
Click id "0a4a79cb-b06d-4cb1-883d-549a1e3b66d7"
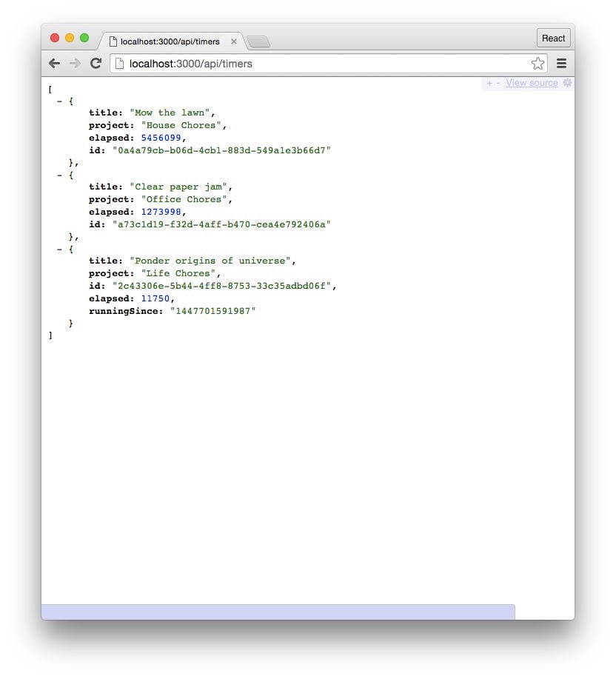tap(221, 150)
